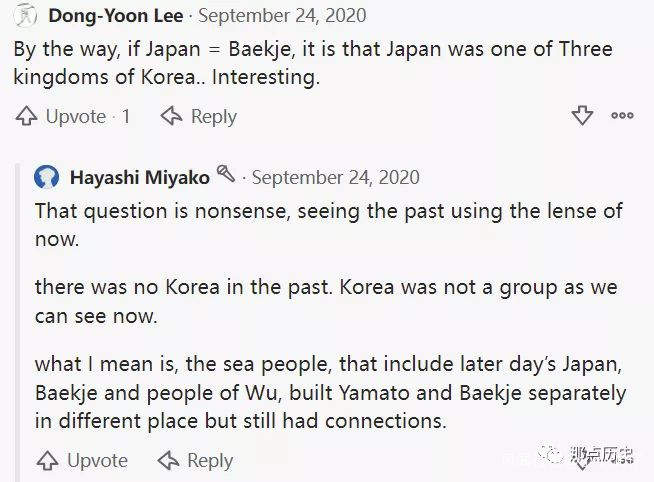
Task: Open Dong-Yoon Lee's profile name link
Action: coord(118,16)
